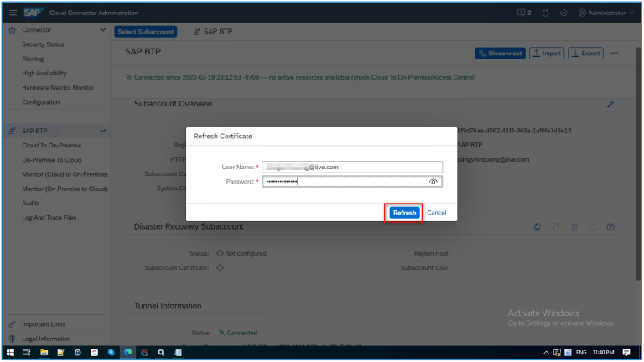Open Alerting in sidebar
Image resolution: width=644 pixels, height=362 pixels.
coord(33,59)
